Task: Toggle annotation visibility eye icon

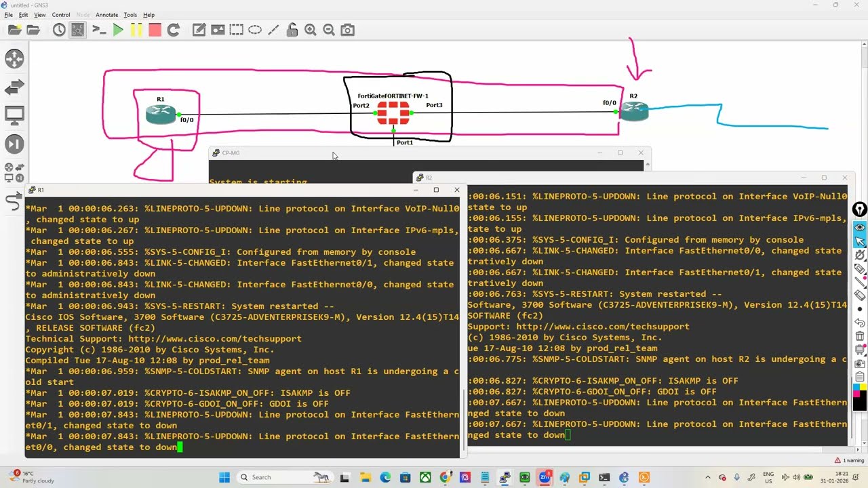Action: [859, 227]
